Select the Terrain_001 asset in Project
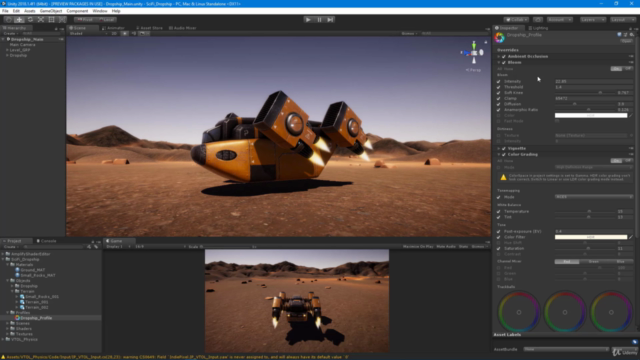 [34, 302]
